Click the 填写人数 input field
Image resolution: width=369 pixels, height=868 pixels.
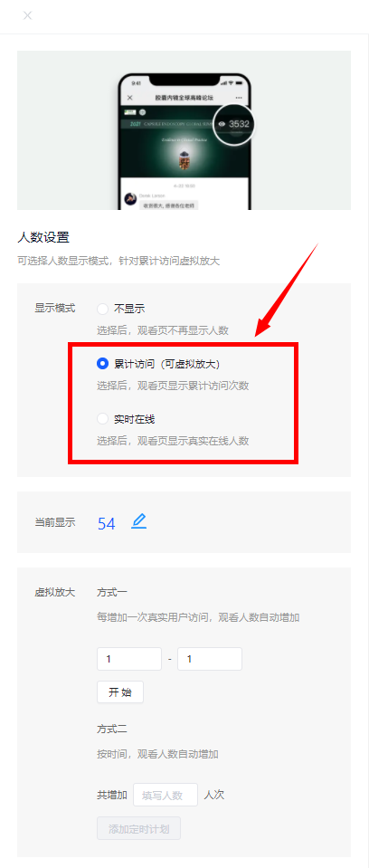[x=166, y=795]
